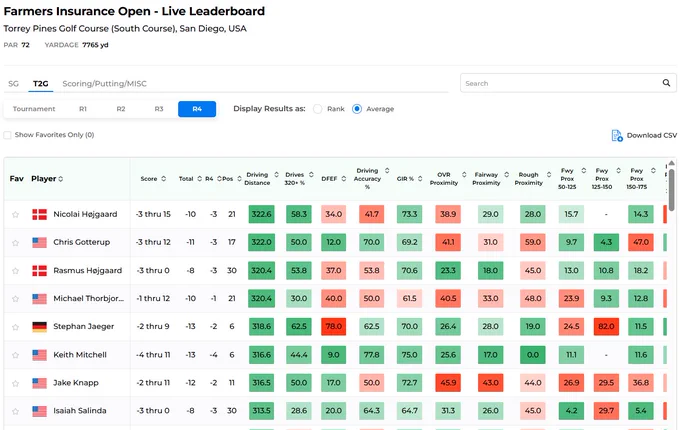The height and width of the screenshot is (430, 680).
Task: Mark Stephan Jaeger as favorite
Action: [16, 327]
